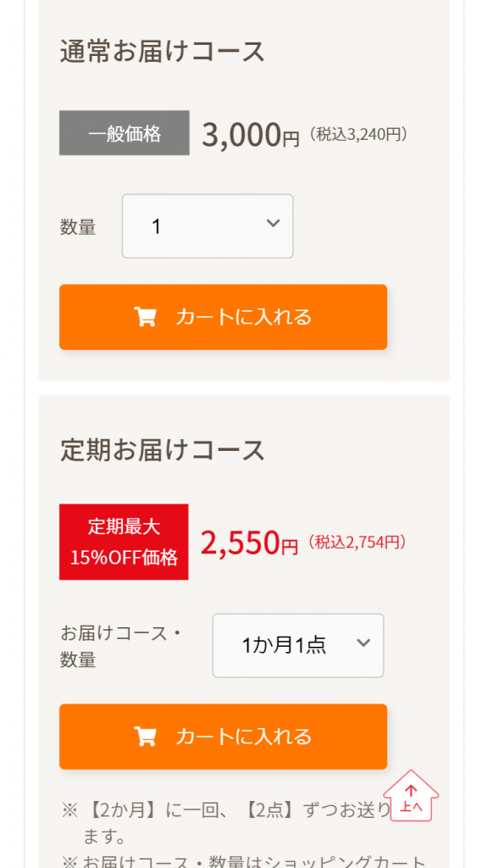
Task: Click the 数量 label next to the quantity box
Action: pyautogui.click(x=78, y=227)
